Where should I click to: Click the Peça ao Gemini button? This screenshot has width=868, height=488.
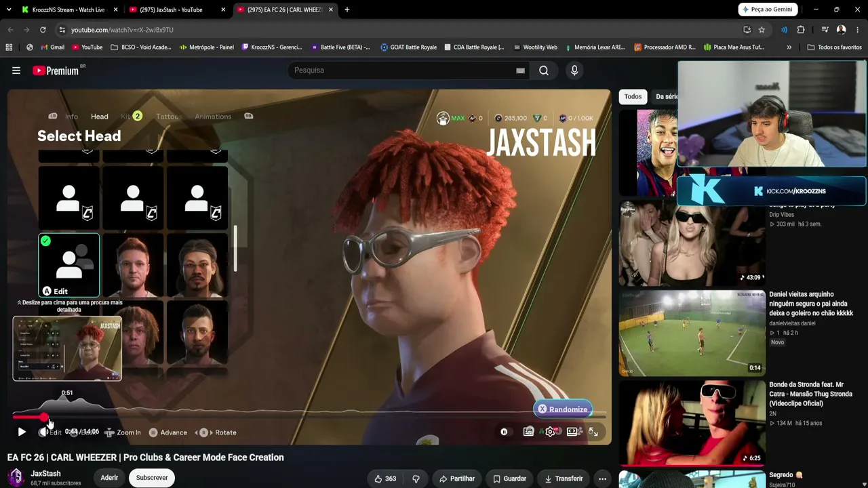(x=767, y=9)
